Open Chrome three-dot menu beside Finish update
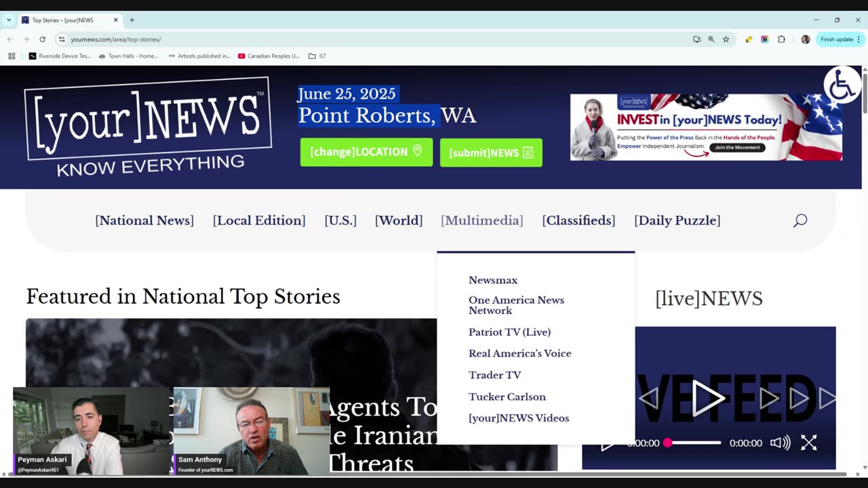The image size is (868, 488). point(859,39)
